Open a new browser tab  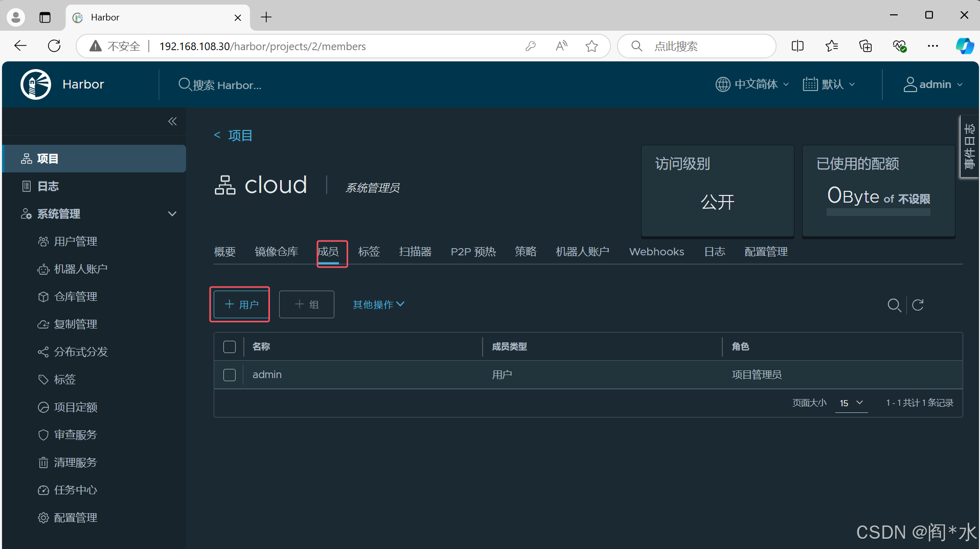click(266, 17)
